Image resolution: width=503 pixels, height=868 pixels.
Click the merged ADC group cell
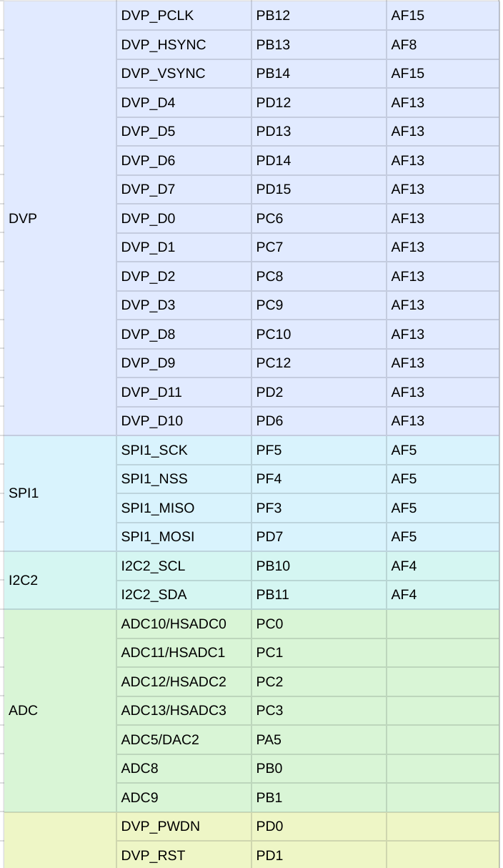(60, 711)
